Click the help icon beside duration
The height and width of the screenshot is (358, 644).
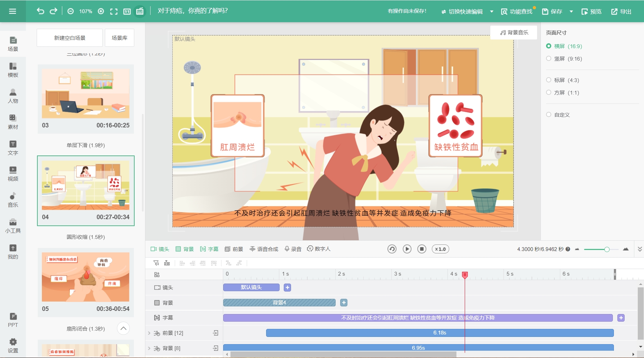[x=568, y=249]
